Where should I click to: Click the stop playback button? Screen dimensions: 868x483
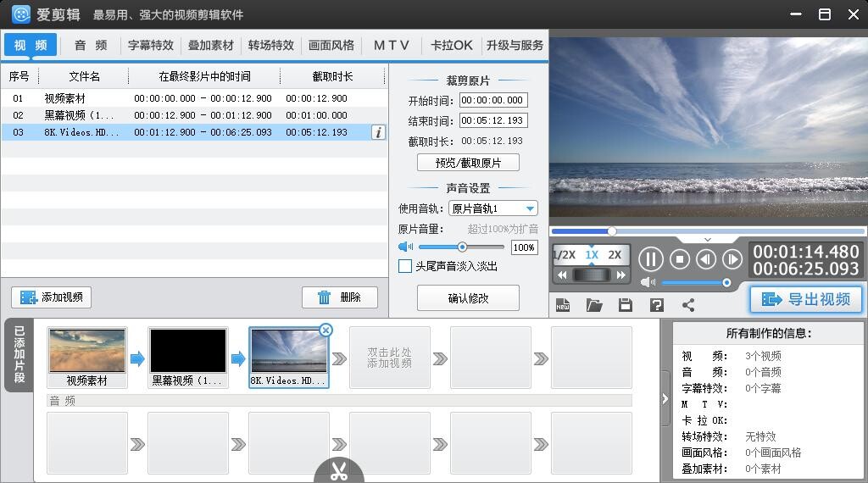click(x=679, y=259)
